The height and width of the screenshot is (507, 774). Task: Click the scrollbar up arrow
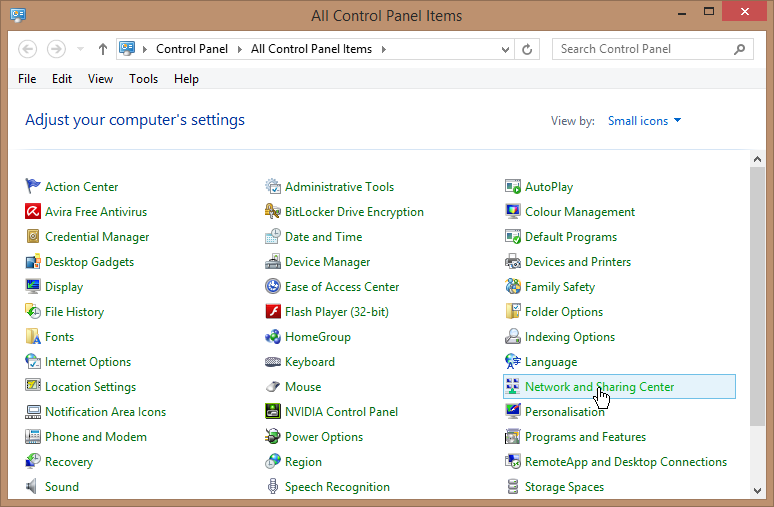pos(757,159)
